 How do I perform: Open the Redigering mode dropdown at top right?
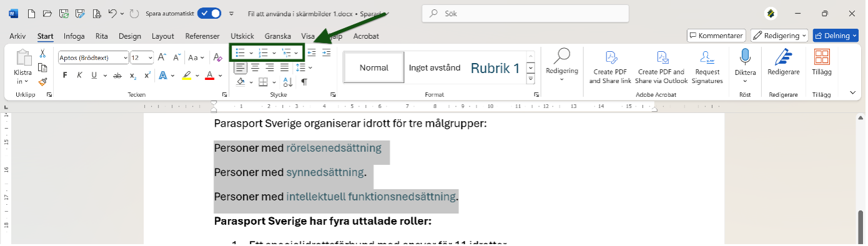pos(779,36)
